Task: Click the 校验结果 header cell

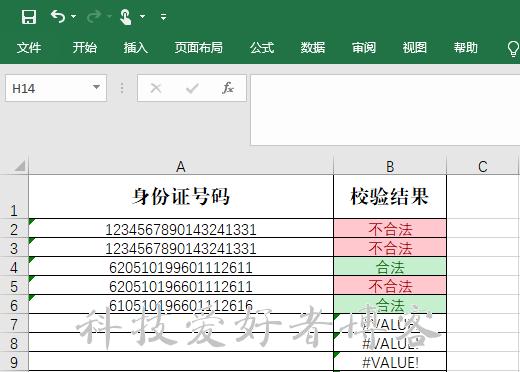Action: [x=390, y=197]
